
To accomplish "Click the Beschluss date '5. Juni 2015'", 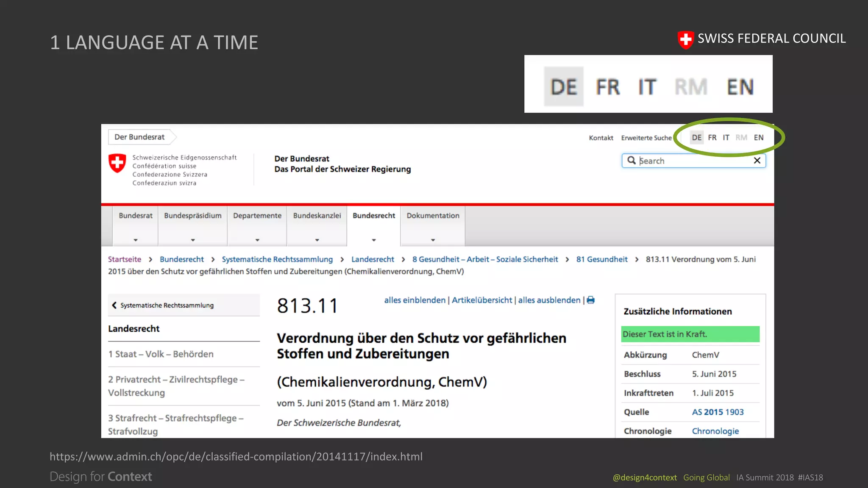I will tap(714, 374).
